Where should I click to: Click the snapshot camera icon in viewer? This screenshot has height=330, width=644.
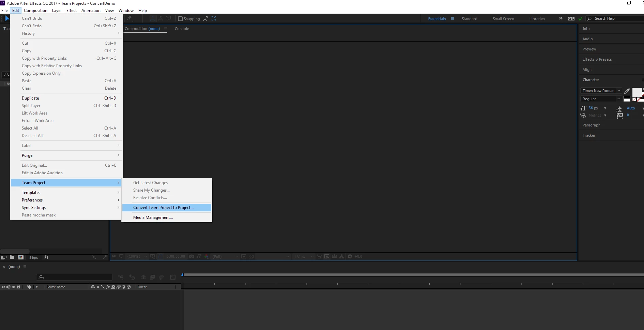pyautogui.click(x=191, y=256)
